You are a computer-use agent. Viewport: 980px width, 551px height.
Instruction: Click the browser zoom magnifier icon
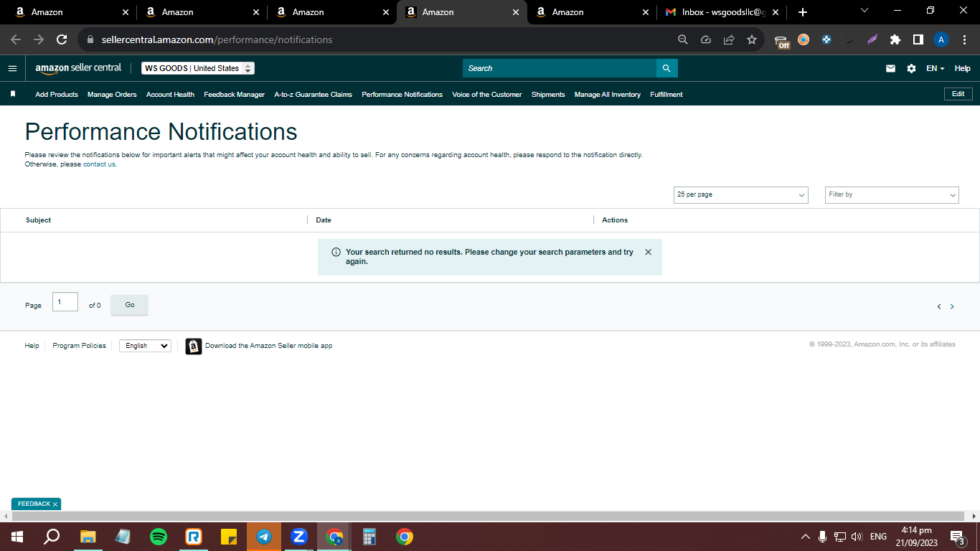(x=683, y=39)
